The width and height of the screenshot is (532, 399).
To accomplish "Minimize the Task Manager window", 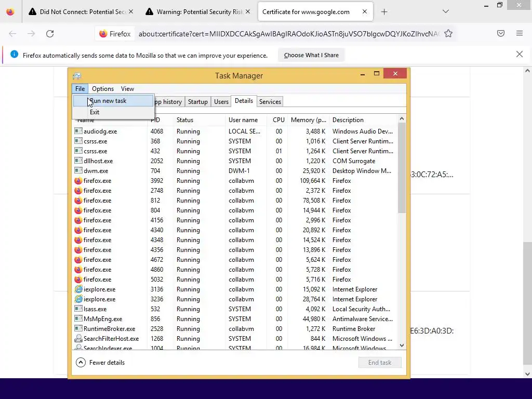I will pyautogui.click(x=362, y=74).
